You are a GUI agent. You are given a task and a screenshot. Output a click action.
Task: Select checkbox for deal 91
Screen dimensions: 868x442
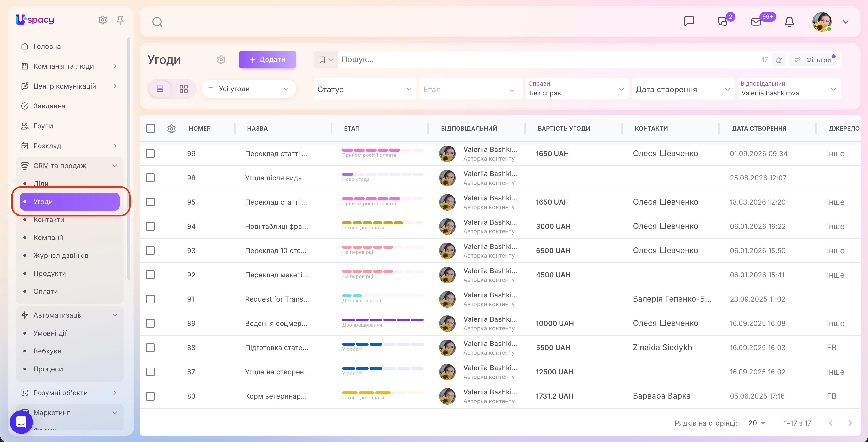(x=150, y=299)
